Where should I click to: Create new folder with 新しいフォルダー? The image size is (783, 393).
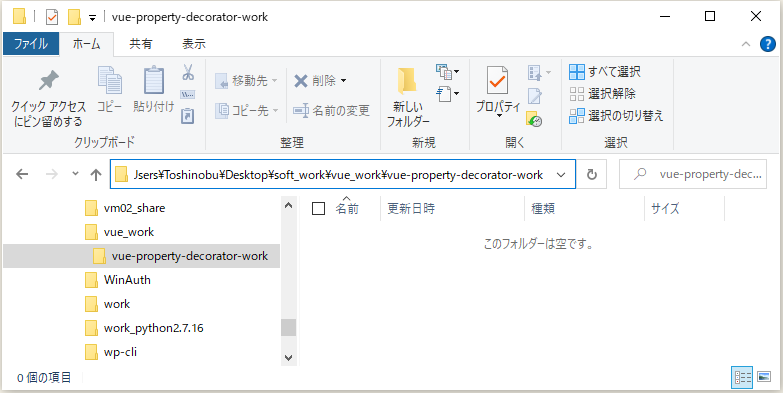point(408,97)
